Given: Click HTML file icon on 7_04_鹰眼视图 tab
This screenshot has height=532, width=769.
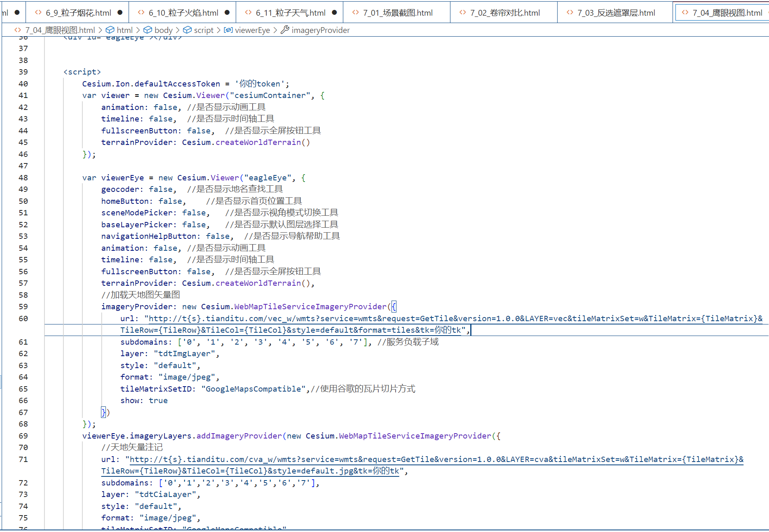Looking at the screenshot, I should point(685,12).
